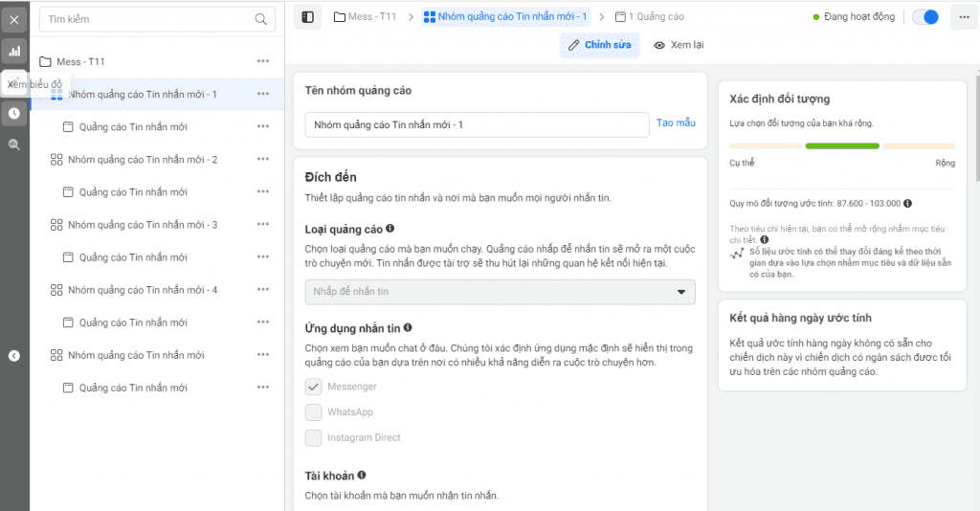
Task: Open options for ad under group 3
Action: pos(263,256)
